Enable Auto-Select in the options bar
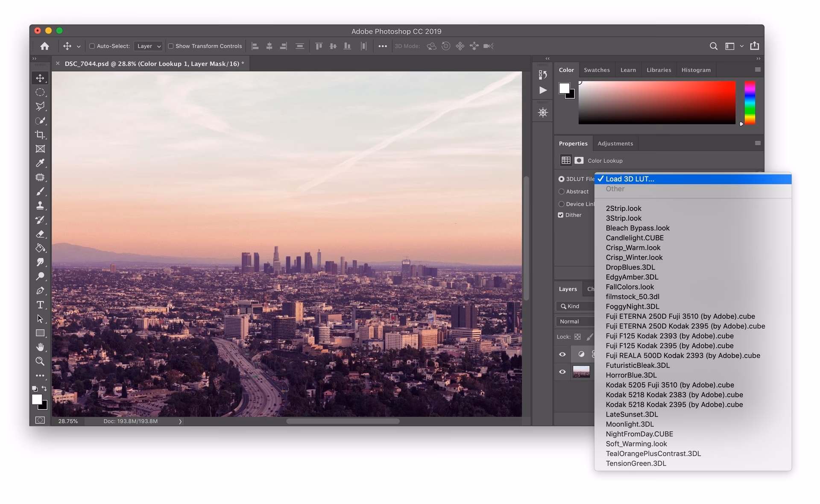Screen dimensions: 820x504 [x=92, y=46]
